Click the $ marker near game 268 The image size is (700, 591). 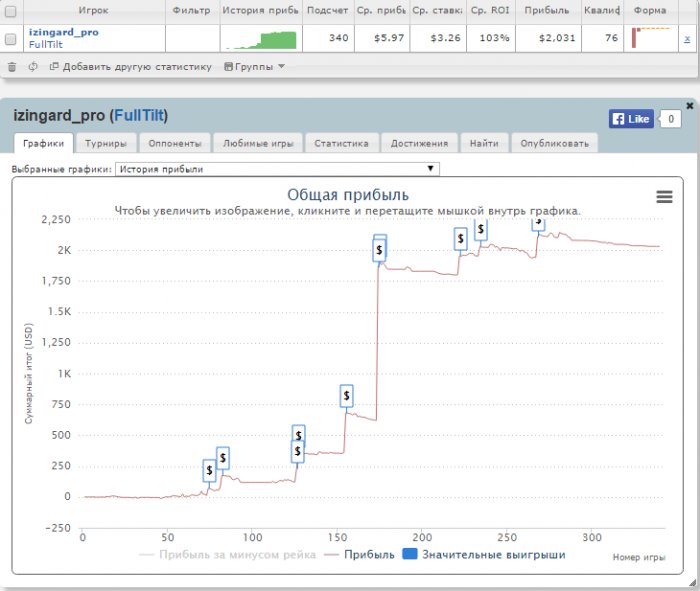click(538, 224)
